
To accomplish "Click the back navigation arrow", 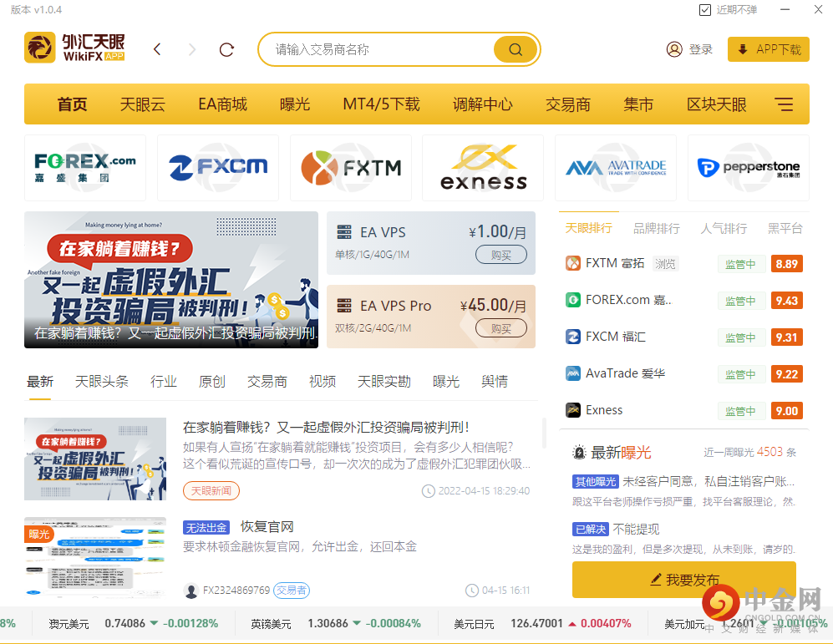I will [x=157, y=48].
